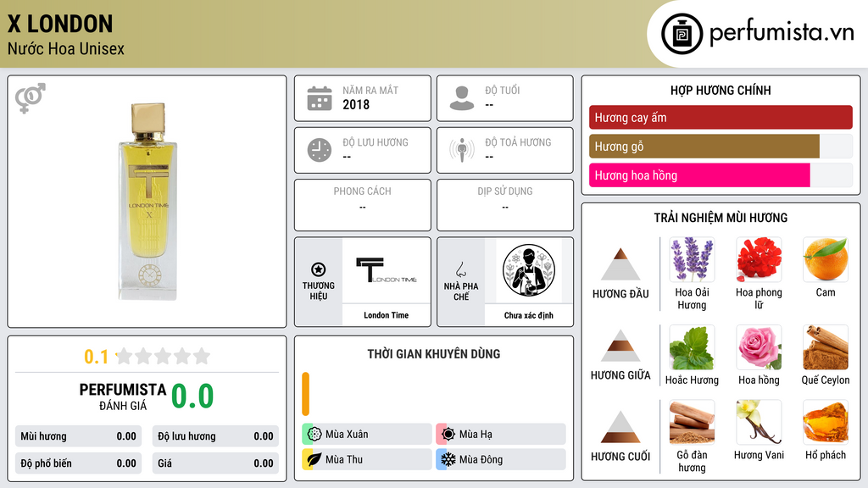Click the Trải nghiệm mùi hương heading
Screen dimensions: 868x488
pos(721,218)
